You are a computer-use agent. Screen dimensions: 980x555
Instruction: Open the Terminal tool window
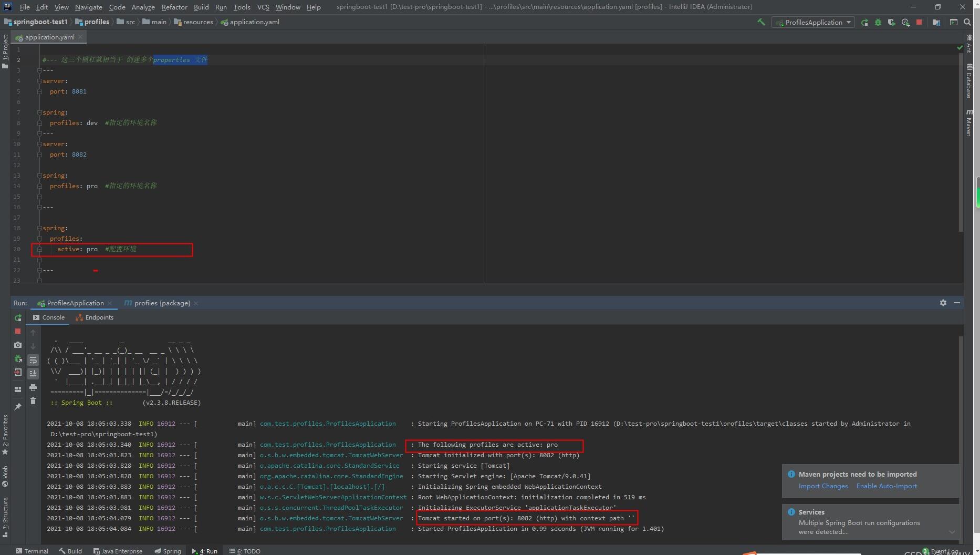tap(32, 551)
